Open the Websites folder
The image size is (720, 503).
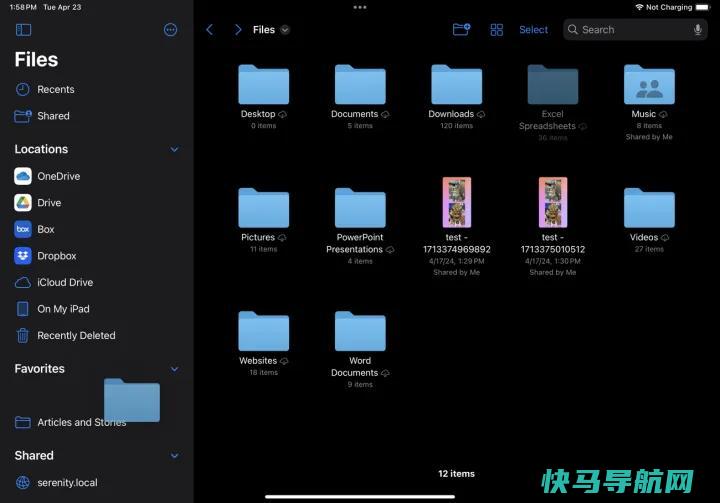coord(264,331)
